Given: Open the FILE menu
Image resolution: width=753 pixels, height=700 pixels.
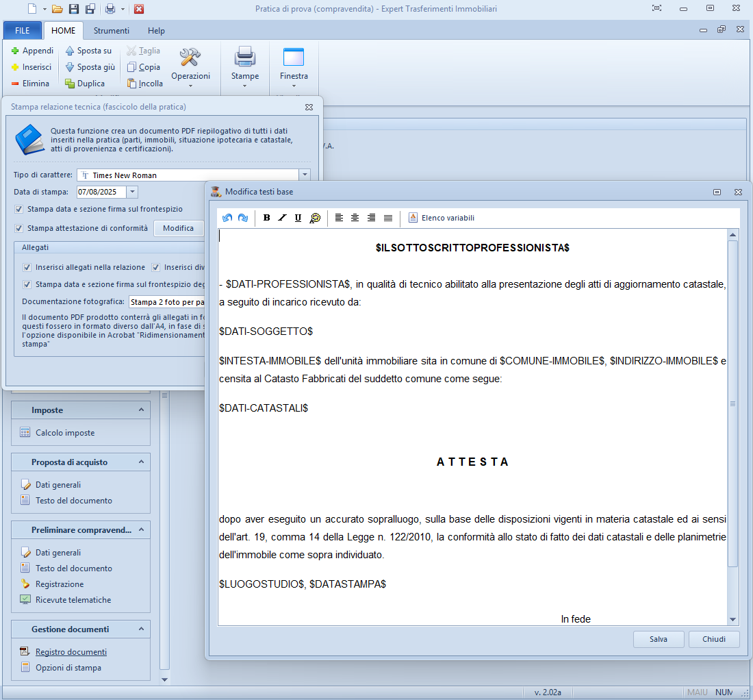Looking at the screenshot, I should tap(23, 31).
